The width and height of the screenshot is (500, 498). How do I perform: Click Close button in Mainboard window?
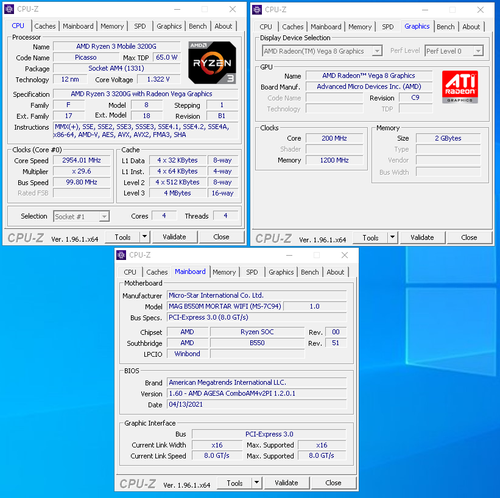tap(333, 483)
